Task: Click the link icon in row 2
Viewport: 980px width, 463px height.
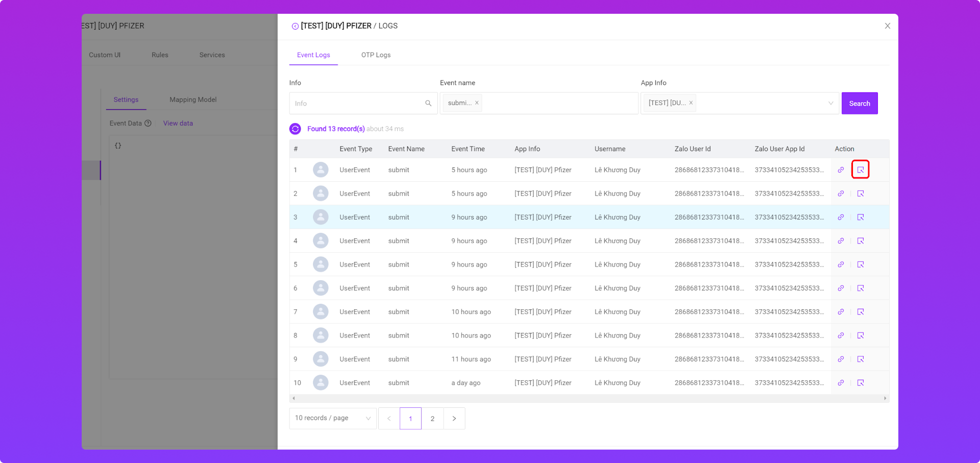Action: (x=841, y=193)
